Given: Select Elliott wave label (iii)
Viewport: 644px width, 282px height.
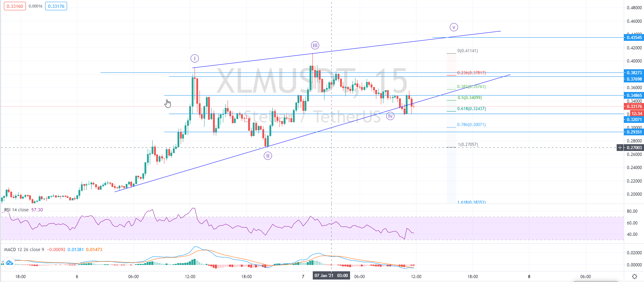Looking at the screenshot, I should [315, 45].
